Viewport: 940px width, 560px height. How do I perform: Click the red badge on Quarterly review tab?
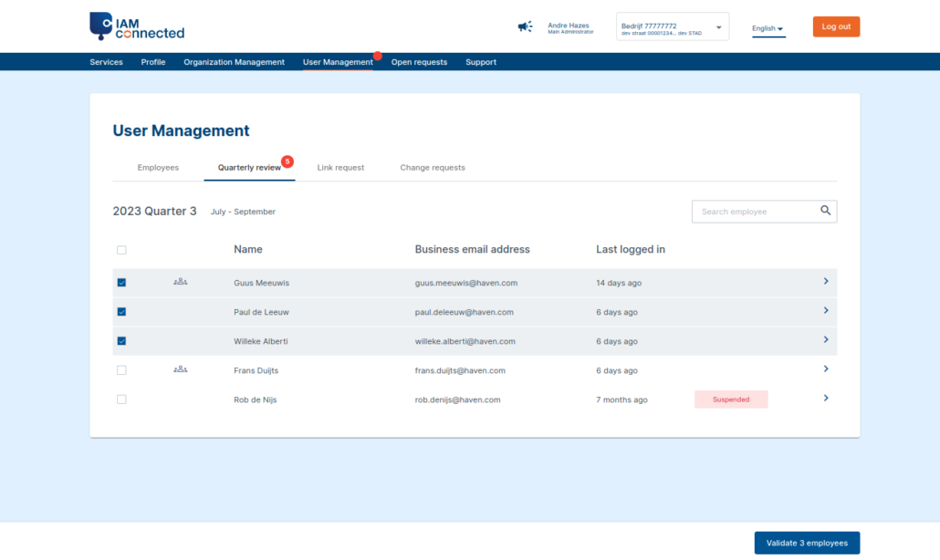click(287, 161)
